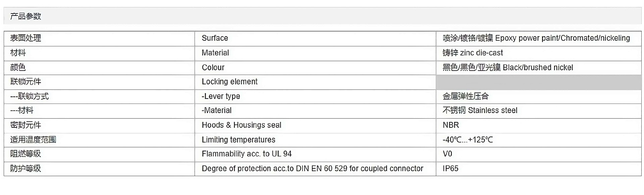
Task: Click the Colour label cell
Action: coord(315,68)
